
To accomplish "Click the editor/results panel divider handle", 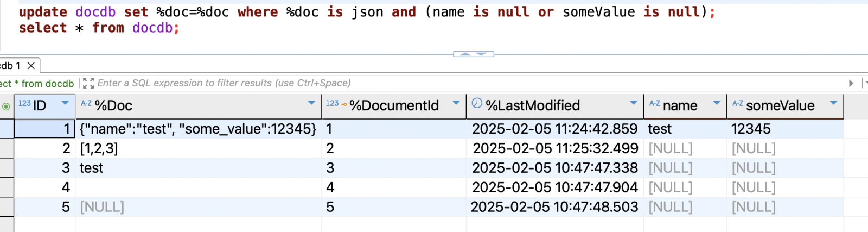I will (x=473, y=54).
